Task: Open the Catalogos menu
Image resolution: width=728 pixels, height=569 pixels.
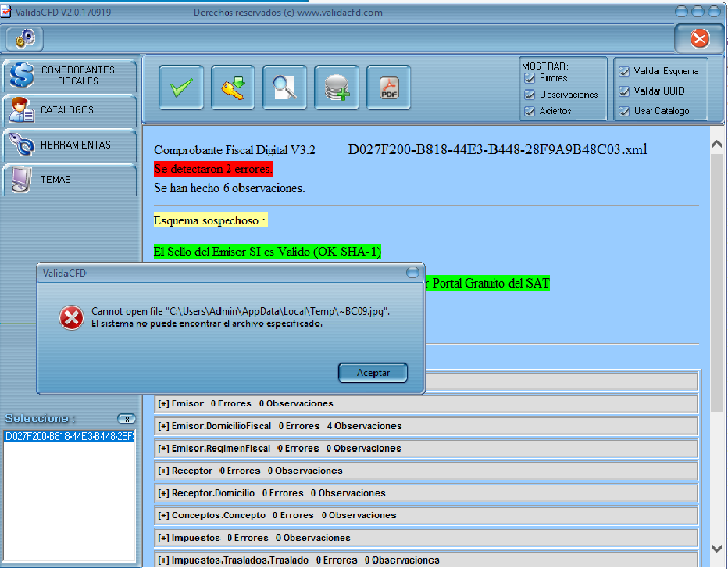Action: (x=70, y=110)
